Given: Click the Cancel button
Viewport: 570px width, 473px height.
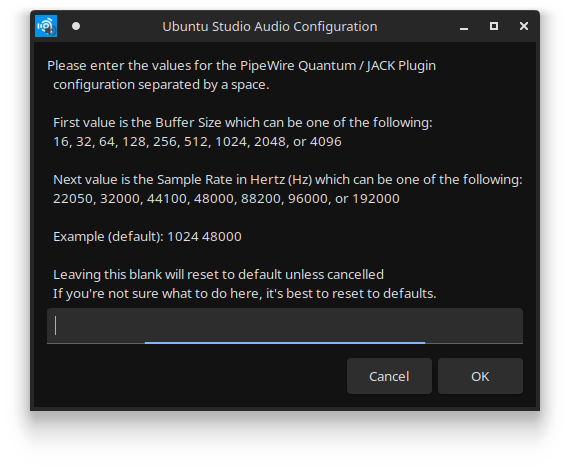Looking at the screenshot, I should pyautogui.click(x=389, y=376).
